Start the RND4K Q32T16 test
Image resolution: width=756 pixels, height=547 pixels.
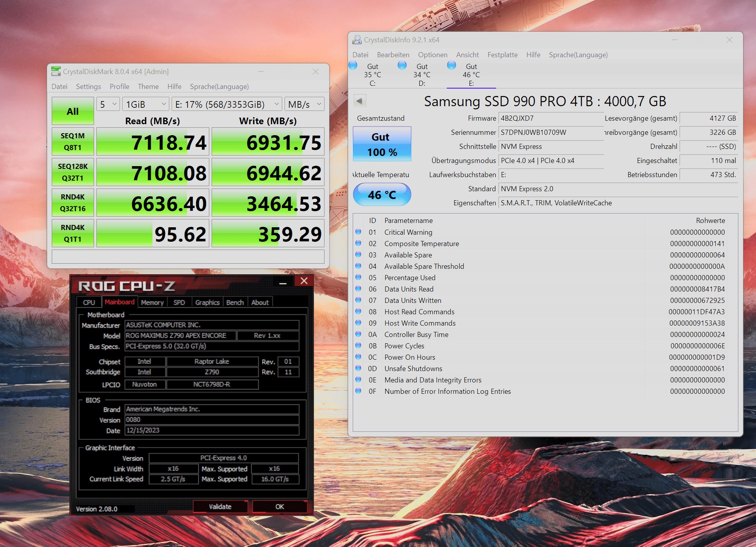click(73, 203)
